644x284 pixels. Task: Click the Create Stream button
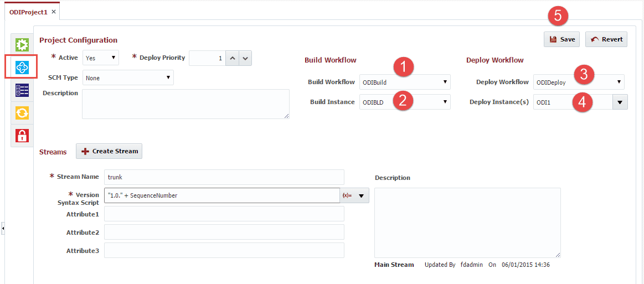[x=109, y=151]
